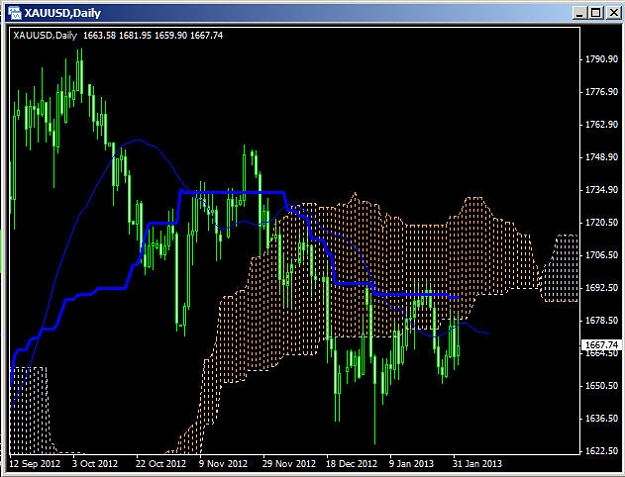
Task: Click the white dotted future cloud at right
Action: 560,268
